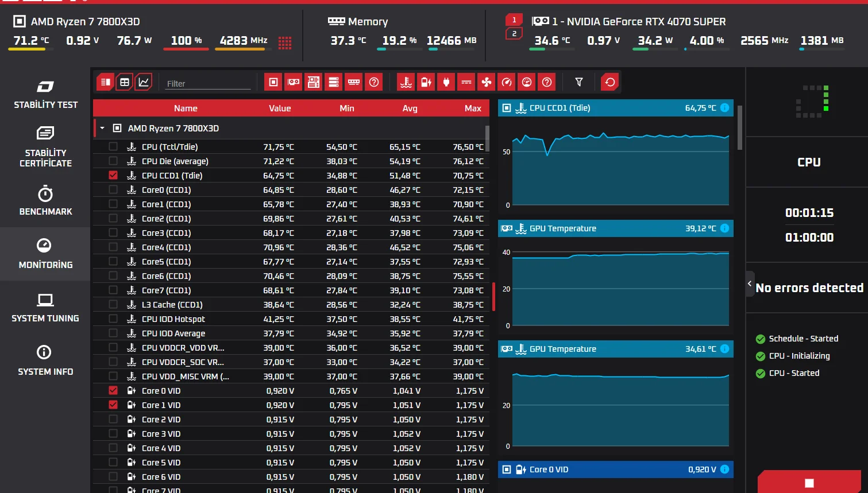
Task: Switch to the table-only view
Action: pos(125,82)
